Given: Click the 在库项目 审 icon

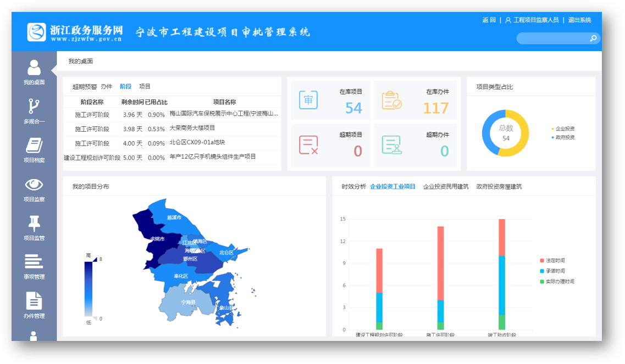Looking at the screenshot, I should tap(308, 100).
